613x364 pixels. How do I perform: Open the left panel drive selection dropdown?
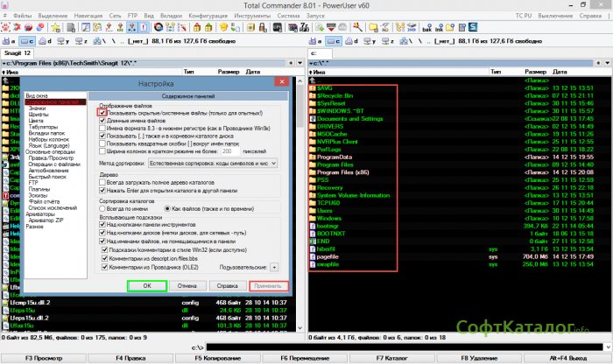pos(25,40)
